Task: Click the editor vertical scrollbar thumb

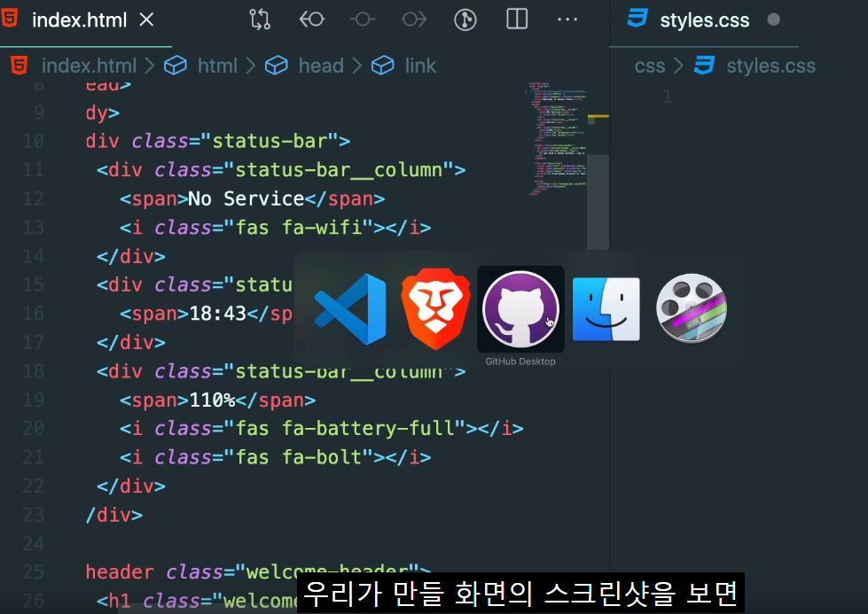Action: click(x=598, y=202)
